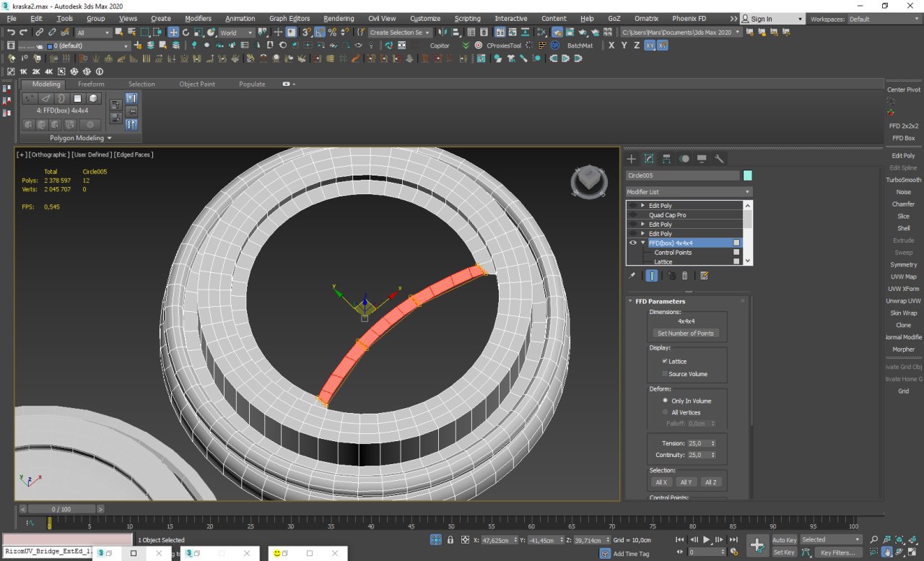Image resolution: width=924 pixels, height=561 pixels.
Task: Open the Graph Editors menu
Action: click(289, 19)
